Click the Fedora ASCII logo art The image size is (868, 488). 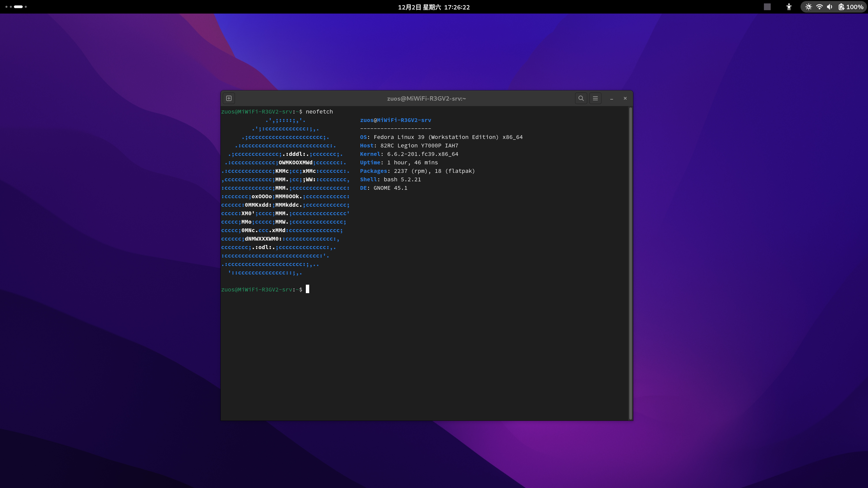[x=285, y=196]
